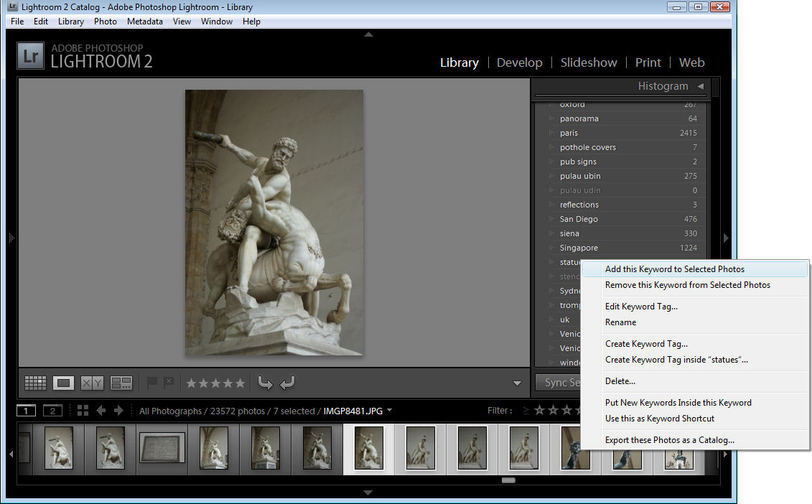Set toolbar rating to one star
Screen dimensions: 812x504
click(191, 383)
